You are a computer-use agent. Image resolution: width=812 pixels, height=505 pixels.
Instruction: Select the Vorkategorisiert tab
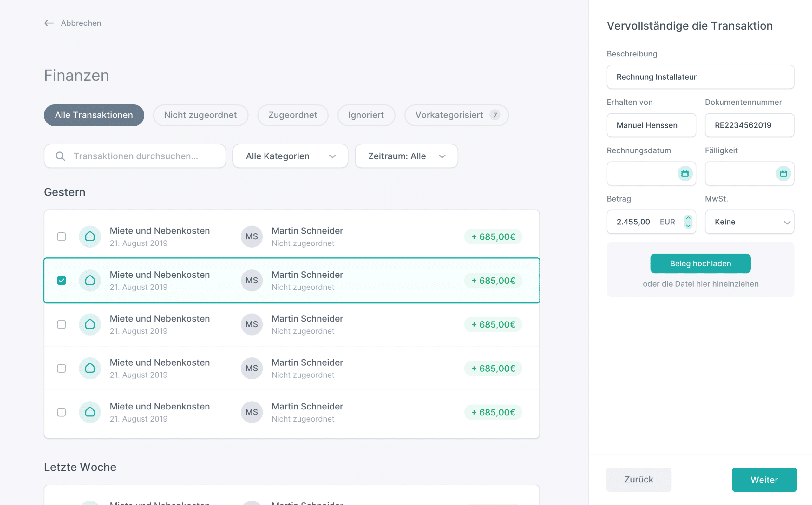456,115
